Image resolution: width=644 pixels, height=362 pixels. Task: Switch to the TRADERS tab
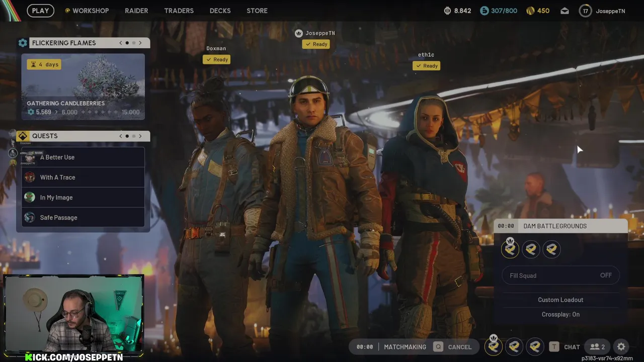pos(179,11)
